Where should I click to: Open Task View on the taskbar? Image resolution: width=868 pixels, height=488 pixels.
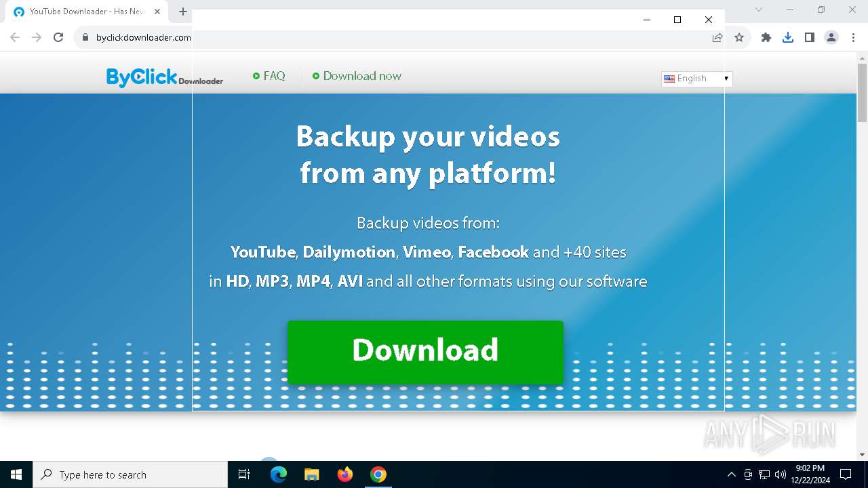coord(244,474)
